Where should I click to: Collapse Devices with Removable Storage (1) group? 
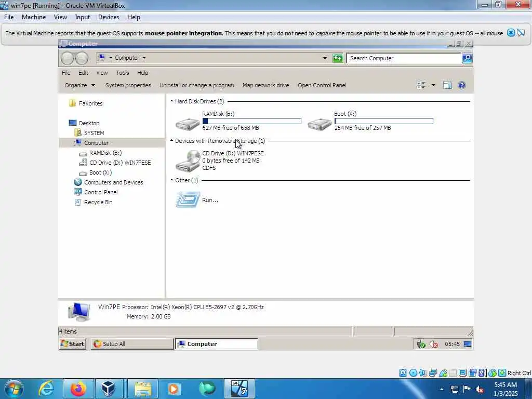tap(171, 140)
